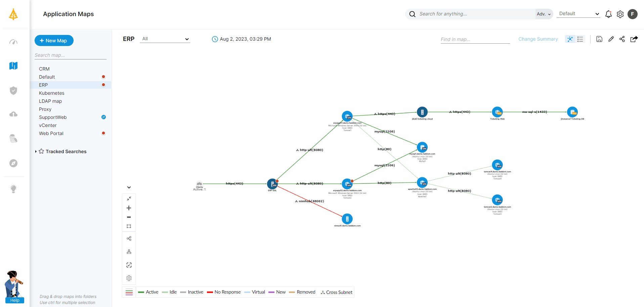Open the Default selector dropdown
Screen dimensions: 644x307
coord(578,14)
